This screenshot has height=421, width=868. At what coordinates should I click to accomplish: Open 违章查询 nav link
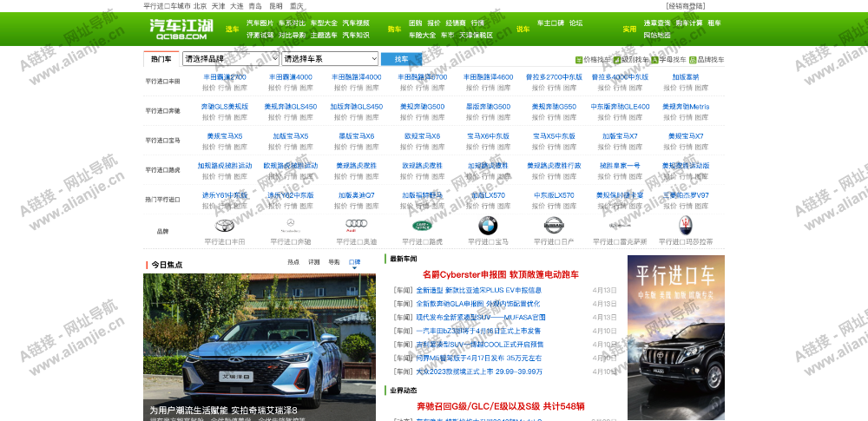[x=657, y=23]
